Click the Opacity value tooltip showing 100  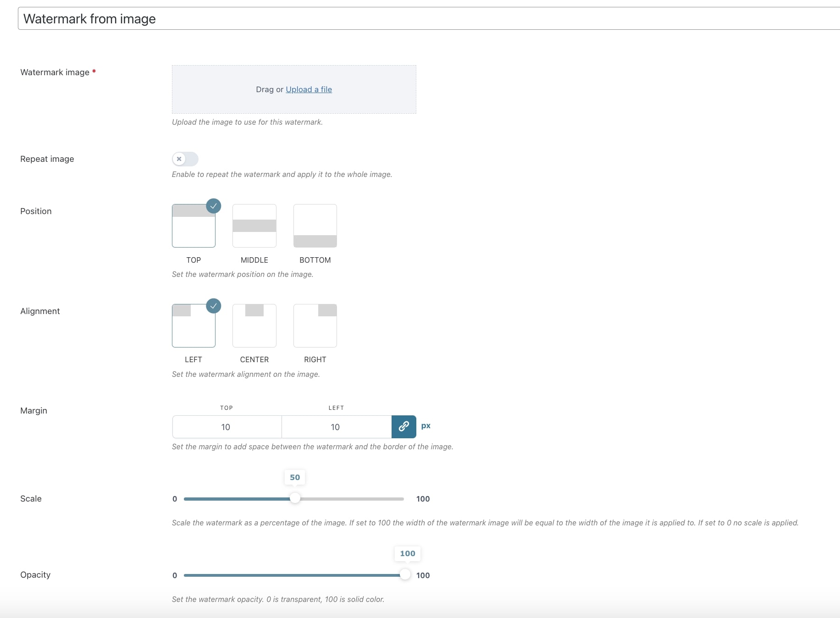tap(408, 553)
